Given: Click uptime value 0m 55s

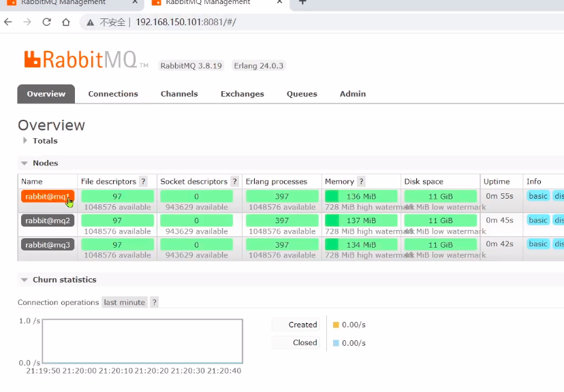Looking at the screenshot, I should coord(499,196).
